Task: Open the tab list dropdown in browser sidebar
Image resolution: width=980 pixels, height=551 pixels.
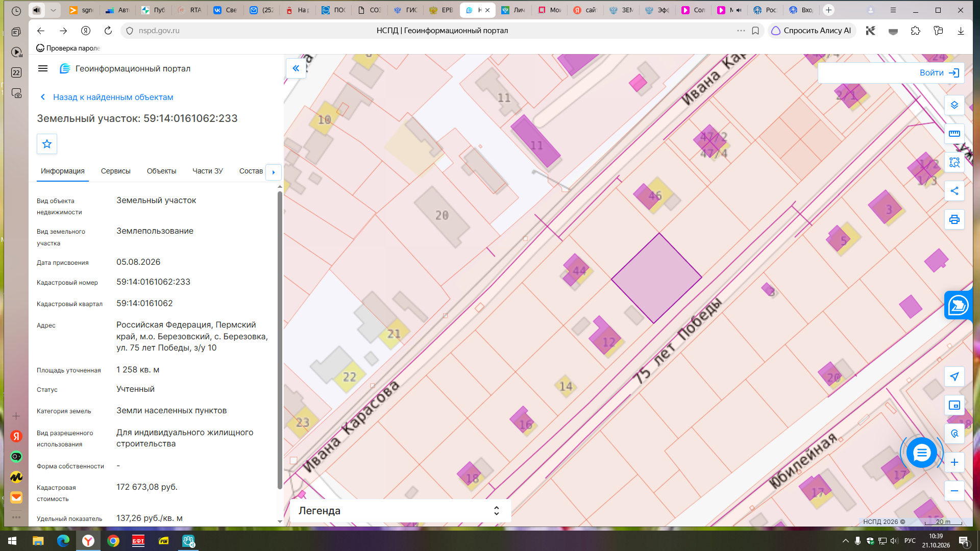Action: (53, 10)
